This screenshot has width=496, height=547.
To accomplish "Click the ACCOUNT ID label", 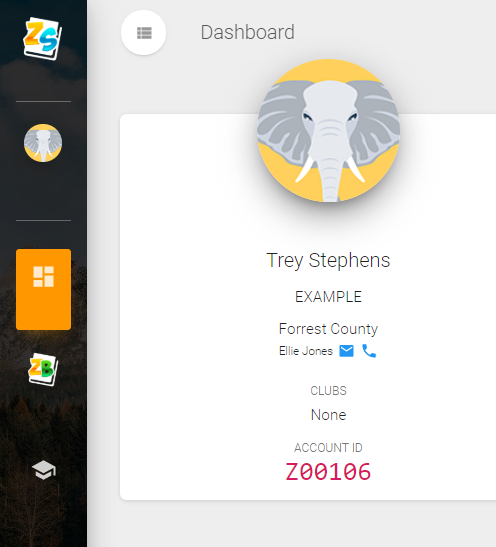I will [x=328, y=448].
